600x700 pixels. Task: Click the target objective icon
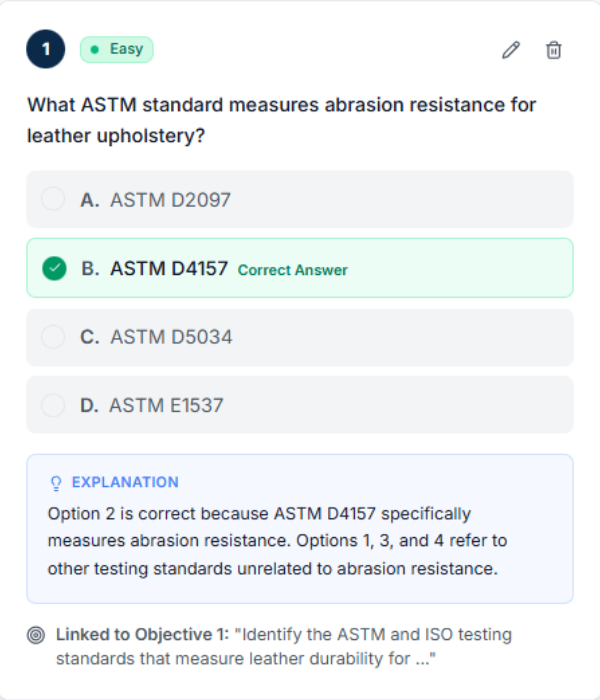pyautogui.click(x=36, y=635)
